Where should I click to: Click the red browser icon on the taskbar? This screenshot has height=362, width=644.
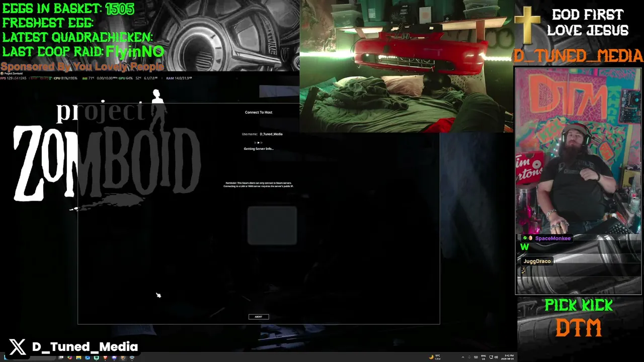(x=105, y=357)
